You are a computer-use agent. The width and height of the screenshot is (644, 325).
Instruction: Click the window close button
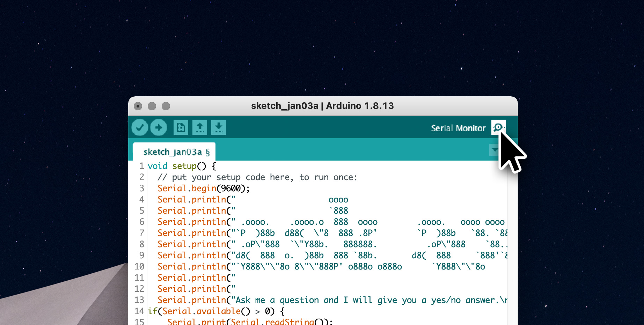click(138, 106)
